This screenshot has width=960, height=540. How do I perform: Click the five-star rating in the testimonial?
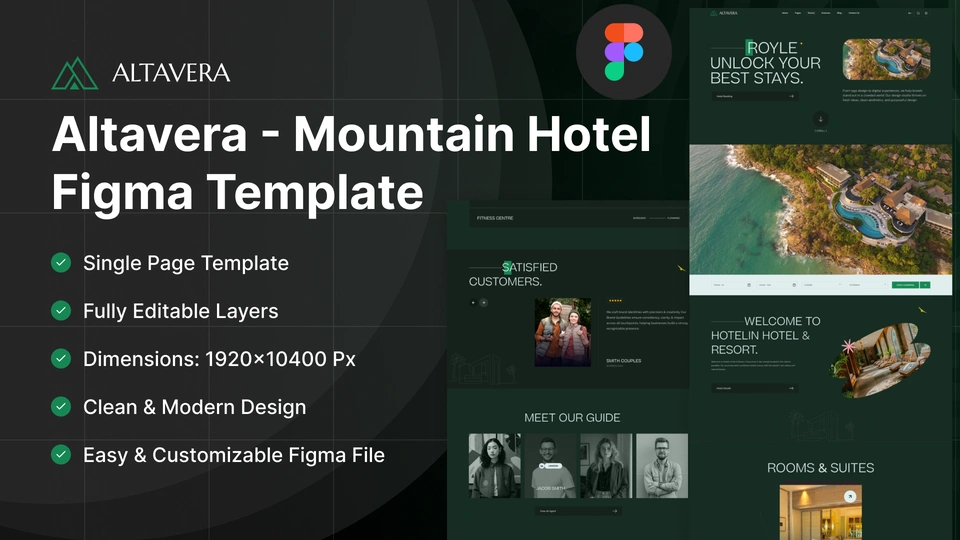pyautogui.click(x=615, y=301)
